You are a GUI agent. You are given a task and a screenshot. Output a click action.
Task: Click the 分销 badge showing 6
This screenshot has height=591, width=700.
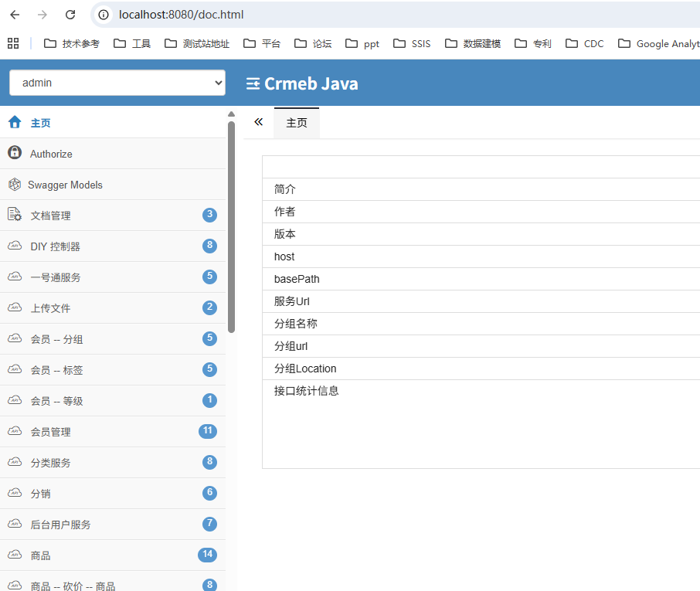click(209, 493)
